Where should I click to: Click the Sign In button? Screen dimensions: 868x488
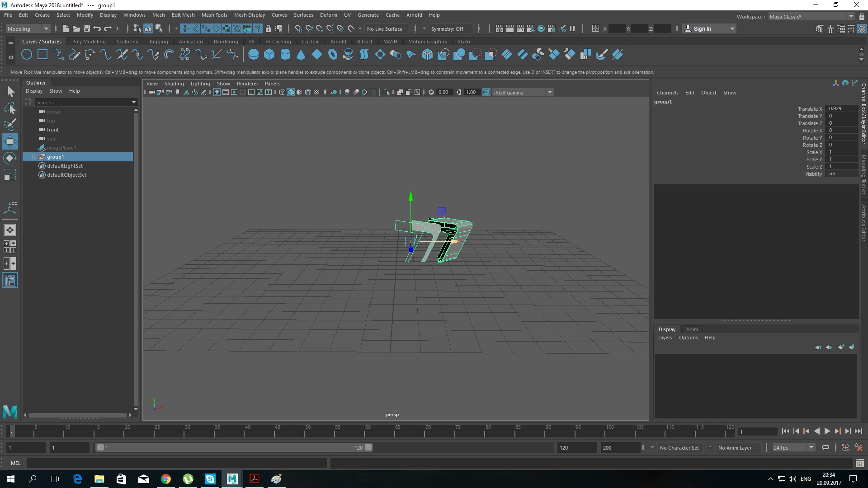(702, 28)
